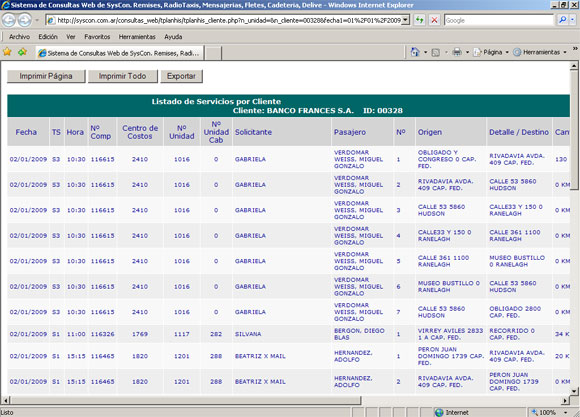The width and height of the screenshot is (580, 417).
Task: Click the horizontal scrollbar right arrow
Action: [565, 400]
